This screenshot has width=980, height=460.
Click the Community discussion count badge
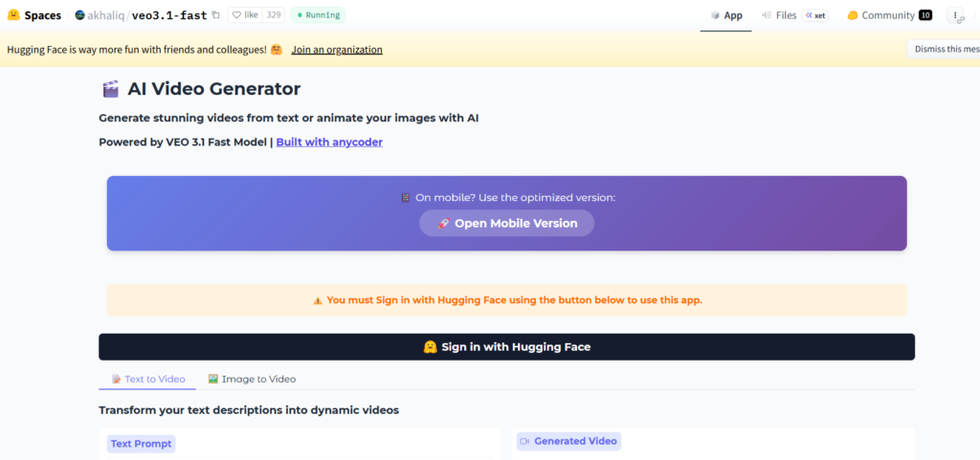pyautogui.click(x=924, y=15)
